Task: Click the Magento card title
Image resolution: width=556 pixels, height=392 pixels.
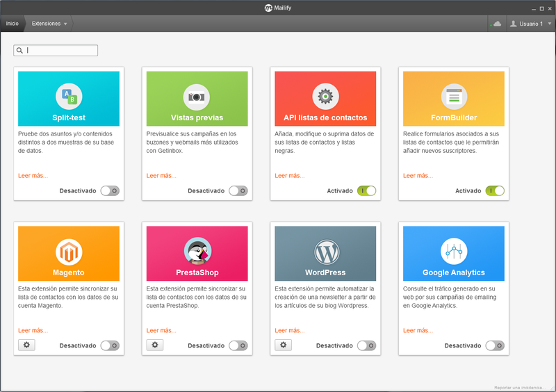Action: tap(69, 272)
